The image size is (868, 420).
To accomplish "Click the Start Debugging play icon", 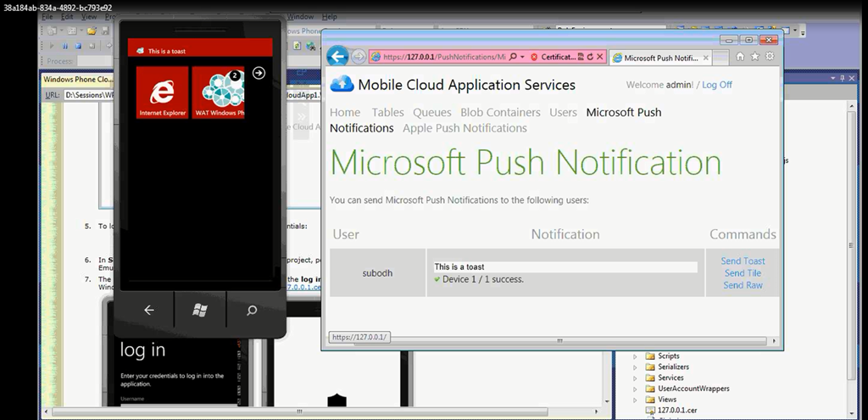I will click(x=52, y=46).
